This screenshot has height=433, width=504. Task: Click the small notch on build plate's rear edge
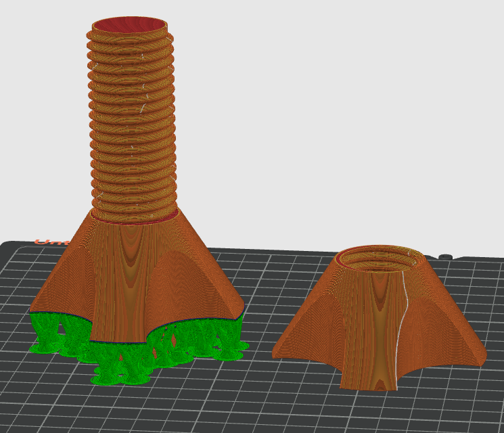click(445, 257)
